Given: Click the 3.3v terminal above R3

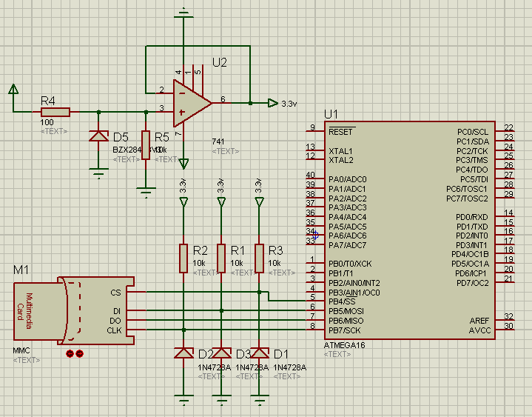Looking at the screenshot, I should (x=259, y=202).
